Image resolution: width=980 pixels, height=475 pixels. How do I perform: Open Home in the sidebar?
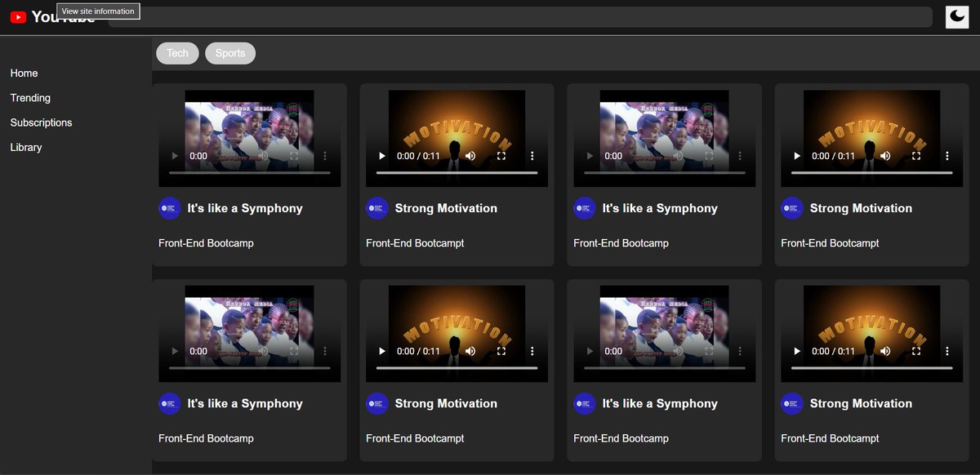(x=24, y=73)
